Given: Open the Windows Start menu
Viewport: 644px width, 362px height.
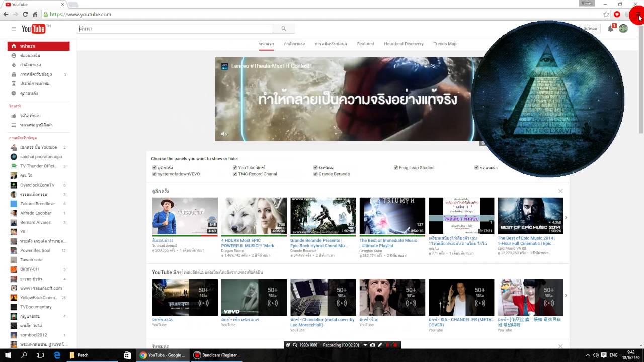Looking at the screenshot, I should click(8, 355).
